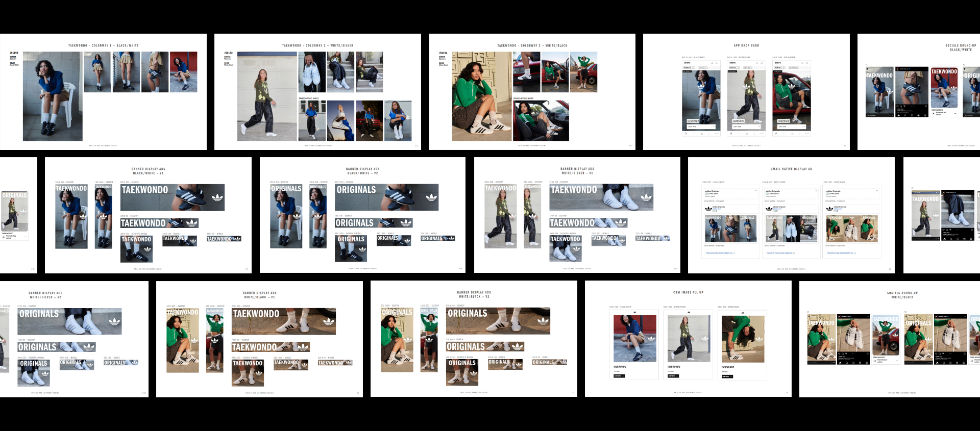Viewport: 980px width, 431px height.
Task: Click the 'SOCIALS ROUND-UP WHITE/BLACK' slide title
Action: click(902, 295)
